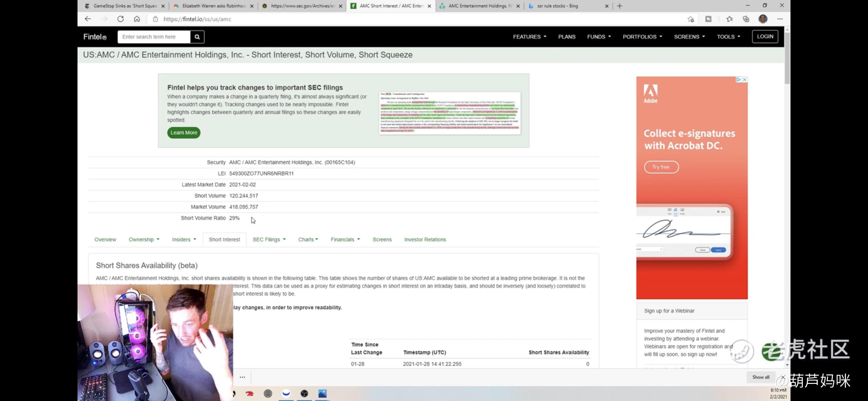Click the Fintel search input field

(154, 37)
